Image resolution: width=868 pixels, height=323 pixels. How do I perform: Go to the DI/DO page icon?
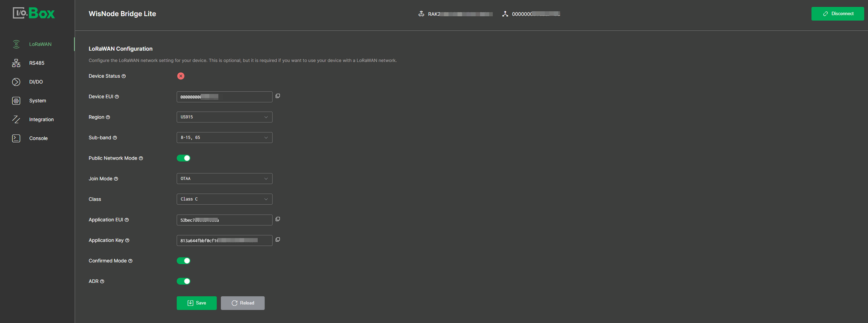click(x=16, y=82)
